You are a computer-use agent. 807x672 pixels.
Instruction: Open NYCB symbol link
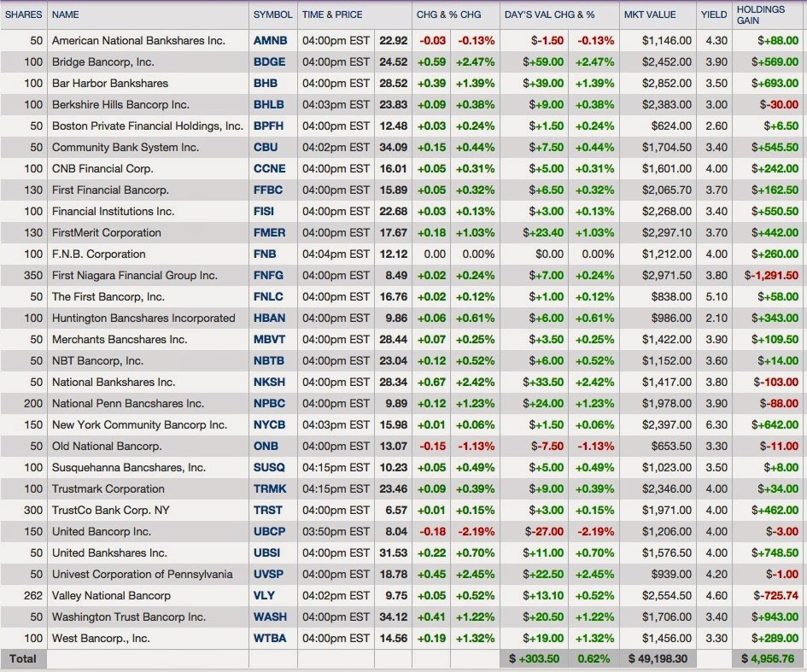(x=269, y=424)
